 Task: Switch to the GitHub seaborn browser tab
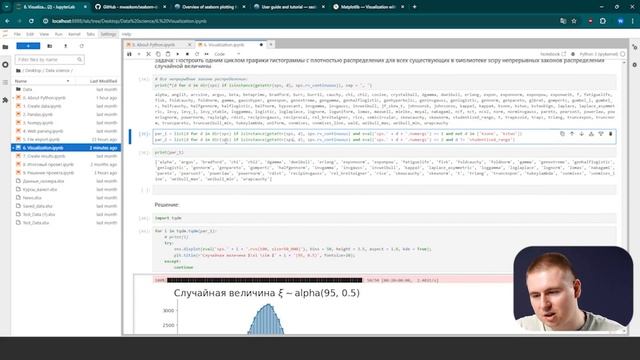pos(130,7)
